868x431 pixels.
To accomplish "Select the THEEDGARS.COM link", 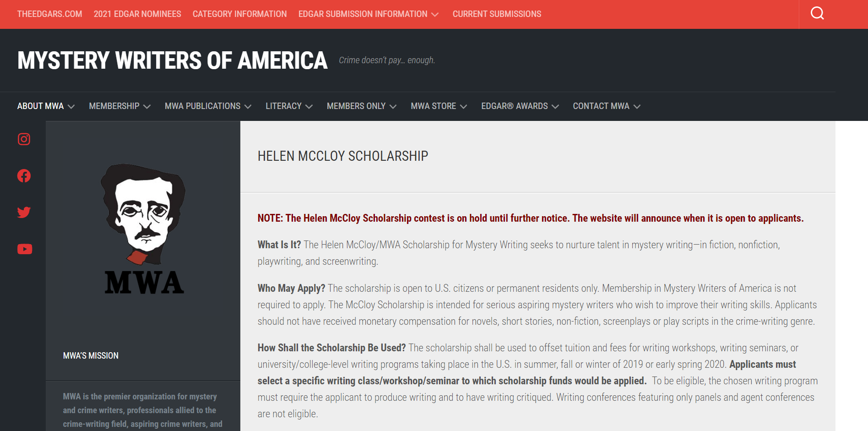I will pos(49,14).
